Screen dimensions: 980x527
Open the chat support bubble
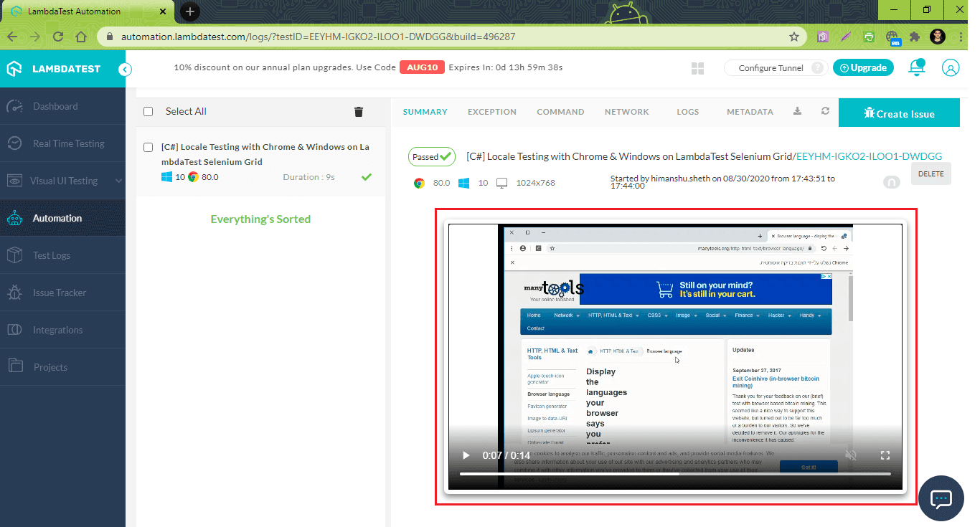tap(941, 498)
